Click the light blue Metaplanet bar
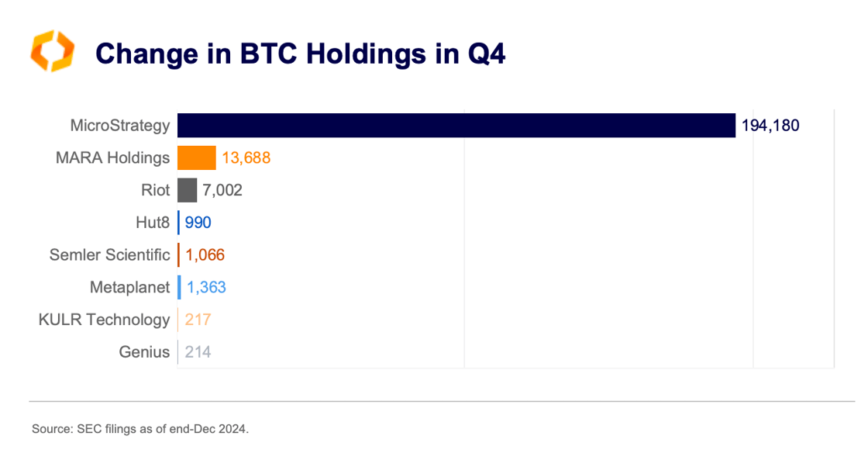 coord(179,287)
